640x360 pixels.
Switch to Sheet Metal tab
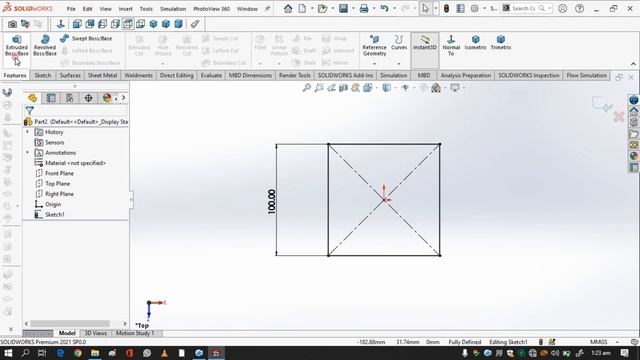tap(102, 76)
